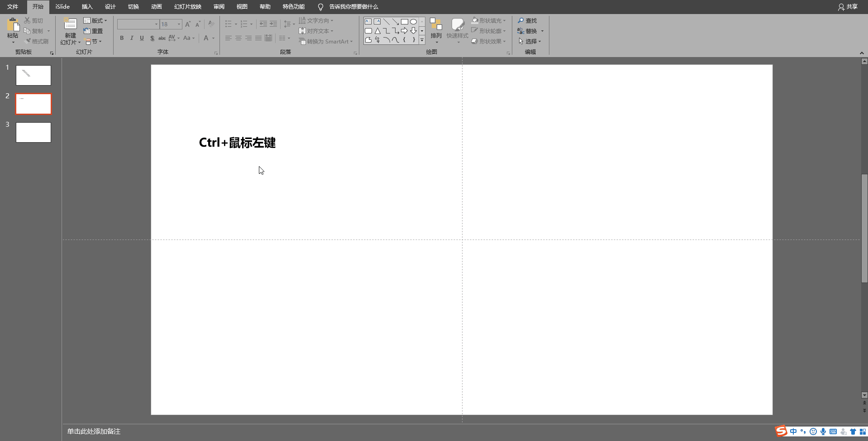The height and width of the screenshot is (441, 868).
Task: Select the triangle shape tool
Action: (377, 31)
